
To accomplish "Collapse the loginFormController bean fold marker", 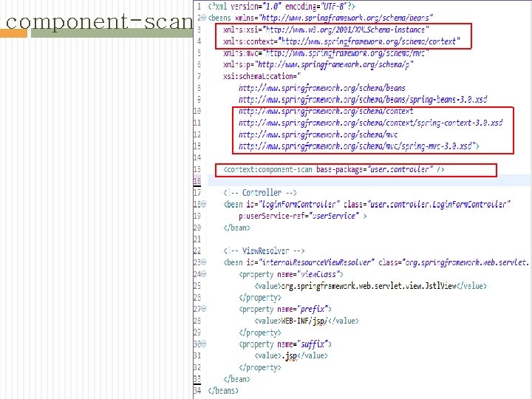I will [x=204, y=204].
